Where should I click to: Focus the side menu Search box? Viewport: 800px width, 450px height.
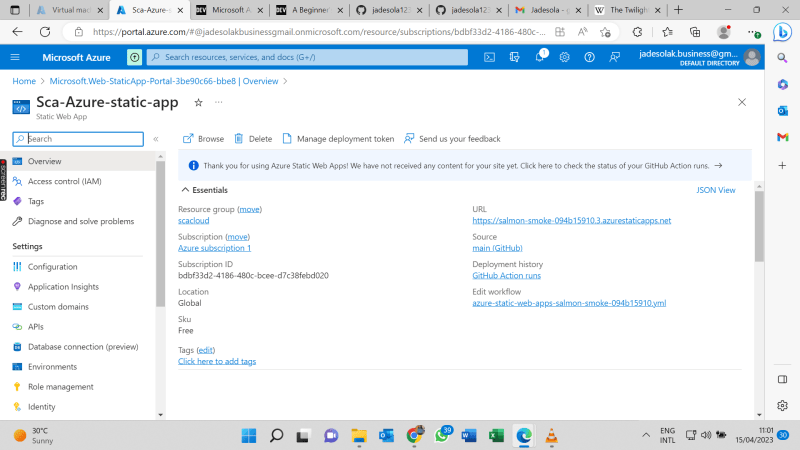click(78, 139)
